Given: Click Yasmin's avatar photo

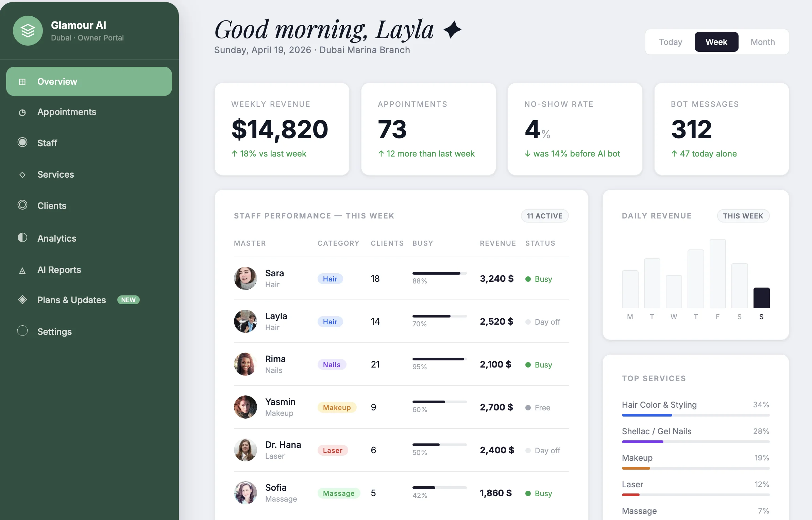Looking at the screenshot, I should pyautogui.click(x=245, y=407).
